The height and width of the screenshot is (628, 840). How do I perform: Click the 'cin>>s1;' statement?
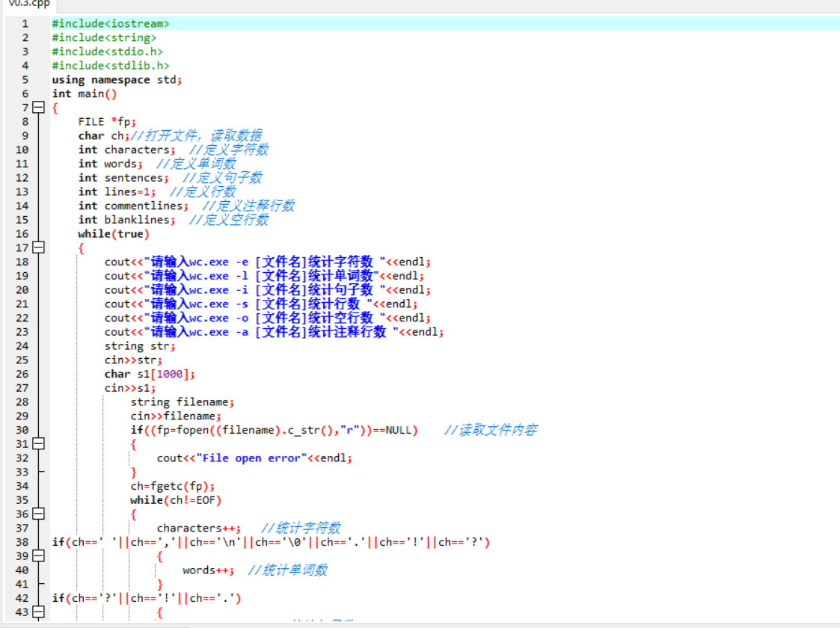130,387
